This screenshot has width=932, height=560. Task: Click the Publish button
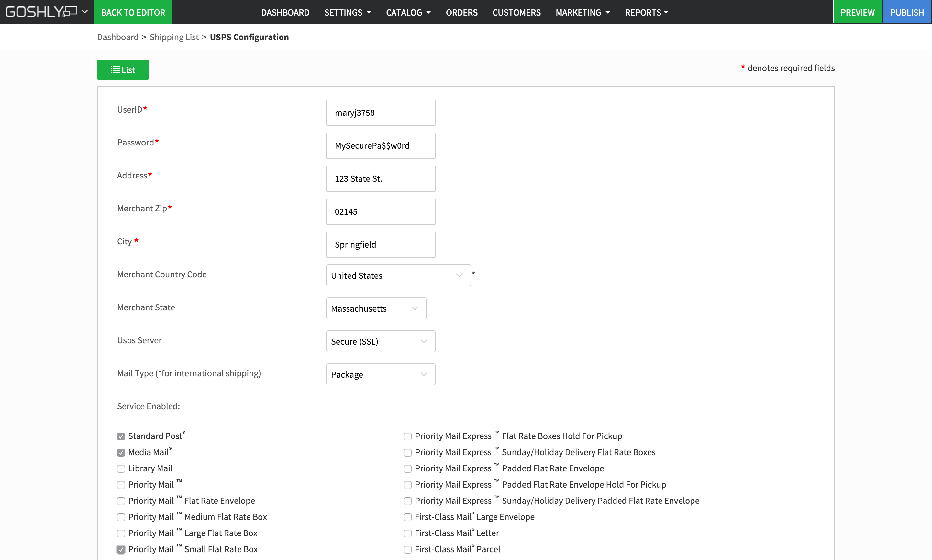pyautogui.click(x=907, y=12)
